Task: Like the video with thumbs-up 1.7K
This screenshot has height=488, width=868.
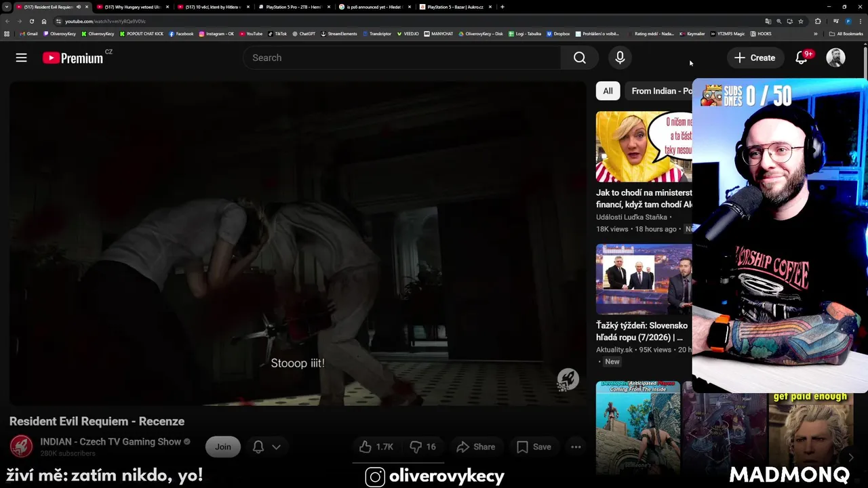Action: tap(376, 447)
